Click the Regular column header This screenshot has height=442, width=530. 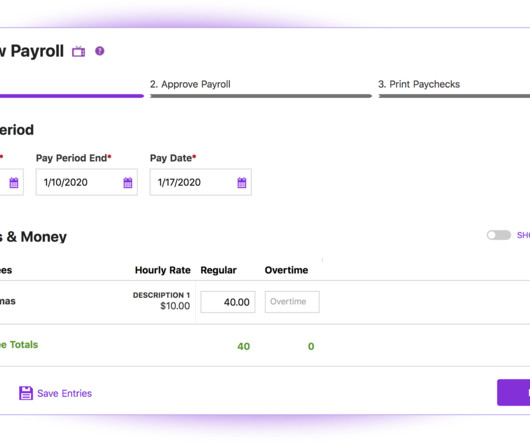(x=218, y=270)
